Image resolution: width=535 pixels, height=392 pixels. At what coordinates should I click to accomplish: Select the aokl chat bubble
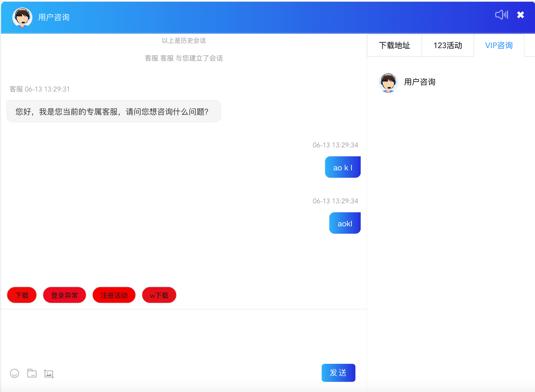click(x=345, y=223)
